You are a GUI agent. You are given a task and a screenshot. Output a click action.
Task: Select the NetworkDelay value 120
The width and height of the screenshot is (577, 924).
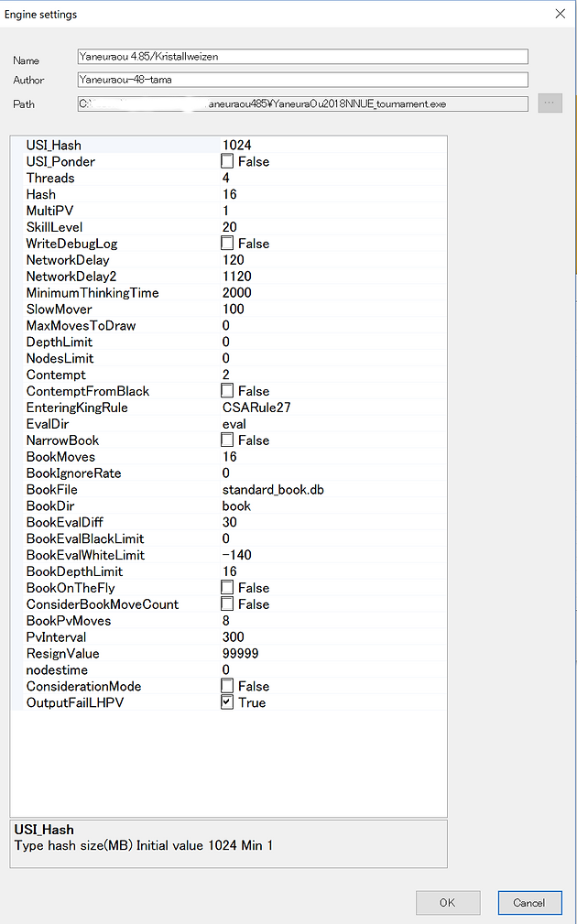(234, 260)
